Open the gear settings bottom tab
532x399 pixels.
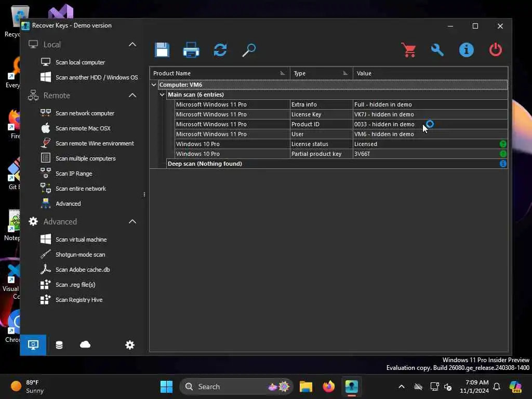pyautogui.click(x=129, y=345)
